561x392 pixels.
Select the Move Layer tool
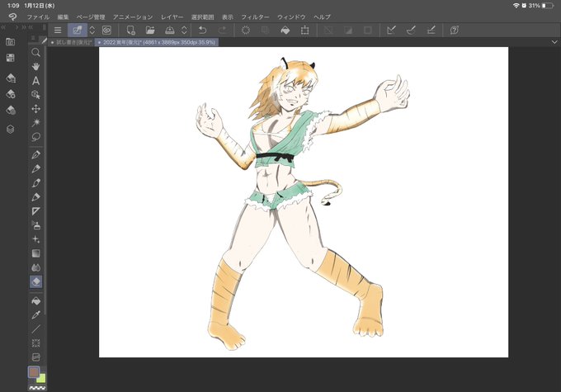tap(35, 109)
